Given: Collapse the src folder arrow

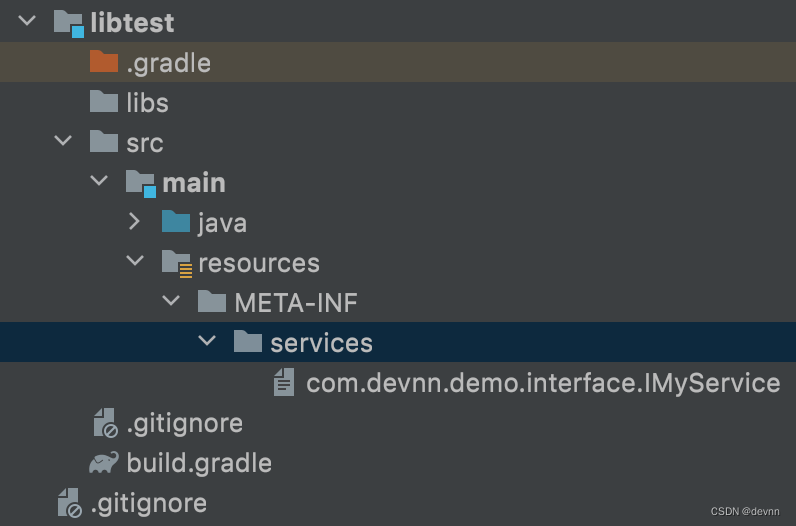Looking at the screenshot, I should point(63,142).
